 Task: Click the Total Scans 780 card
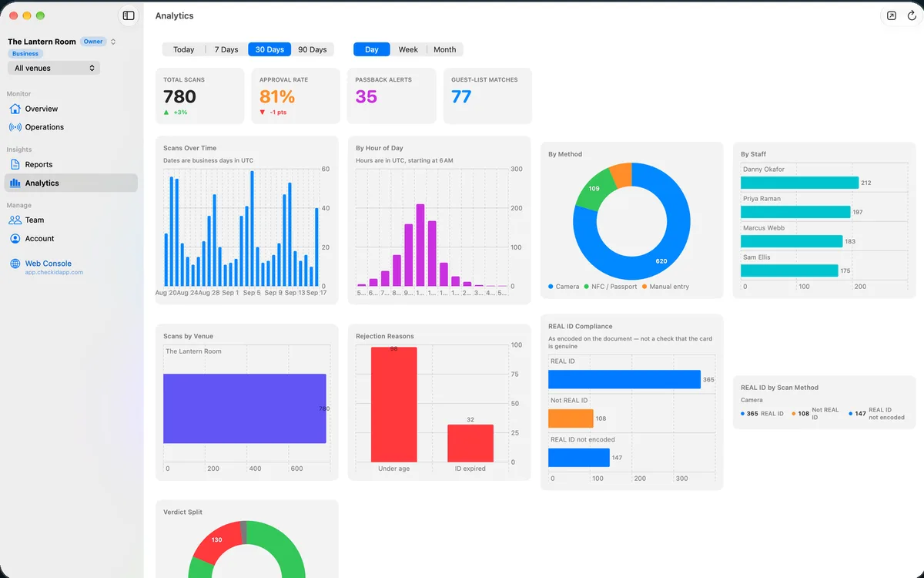199,96
